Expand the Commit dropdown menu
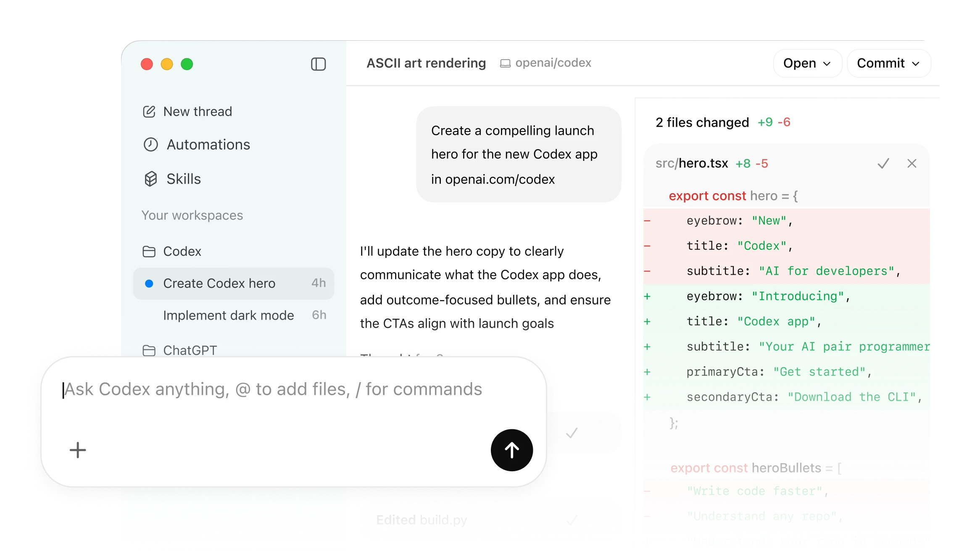 pyautogui.click(x=888, y=63)
